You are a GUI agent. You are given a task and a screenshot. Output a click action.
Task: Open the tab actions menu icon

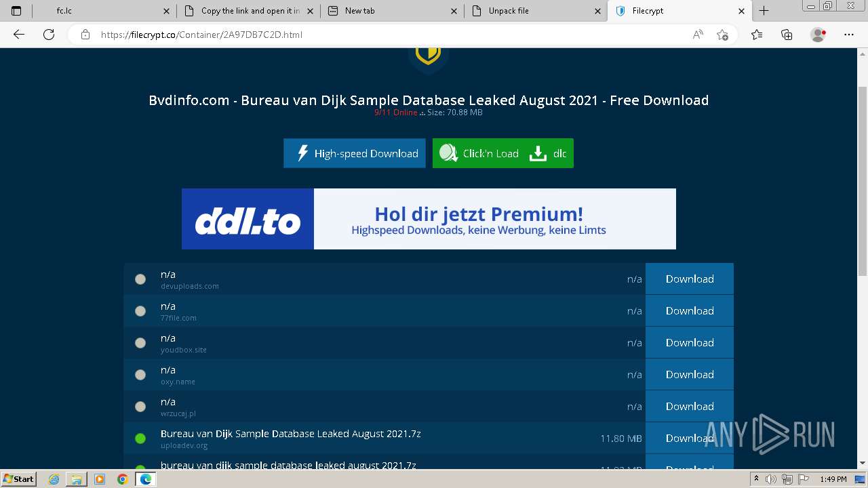(x=16, y=11)
